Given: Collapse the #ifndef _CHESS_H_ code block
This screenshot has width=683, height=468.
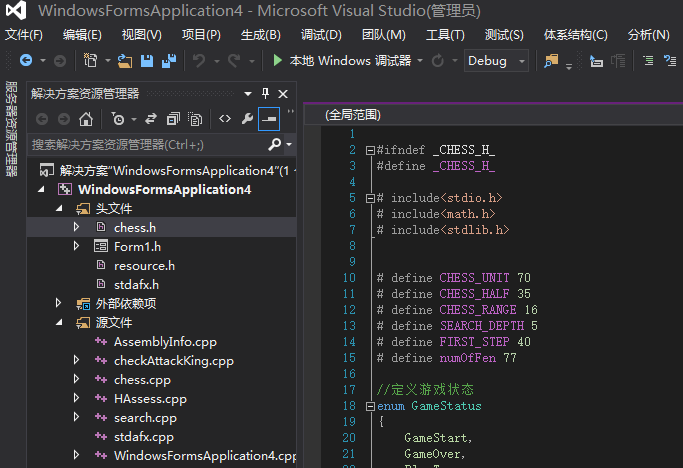Looking at the screenshot, I should [370, 150].
